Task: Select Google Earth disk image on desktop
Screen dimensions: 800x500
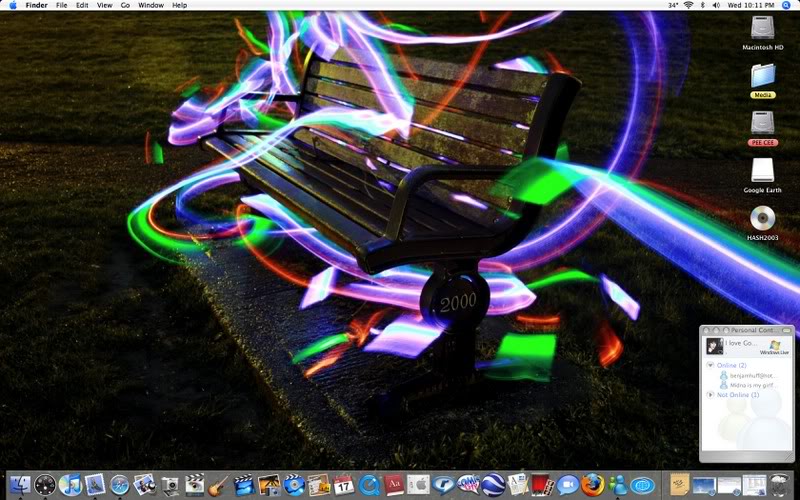Action: 762,176
